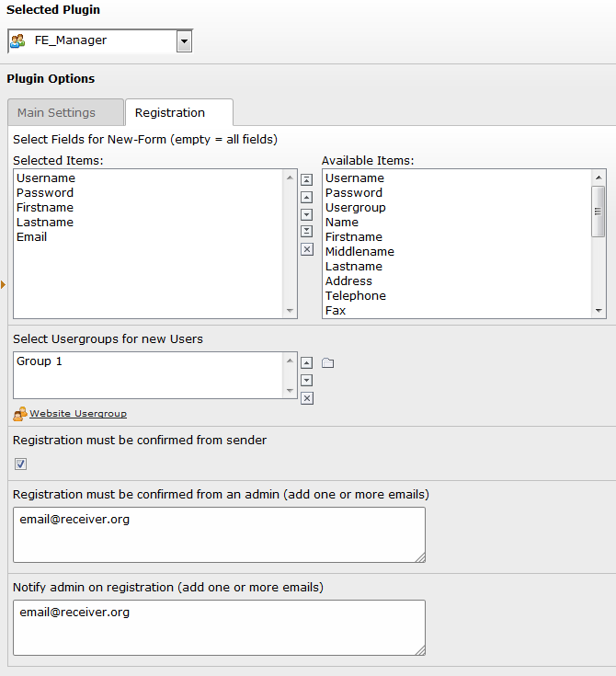Viewport: 616px width, 676px height.
Task: Open the Website Usergroup link
Action: pyautogui.click(x=77, y=414)
